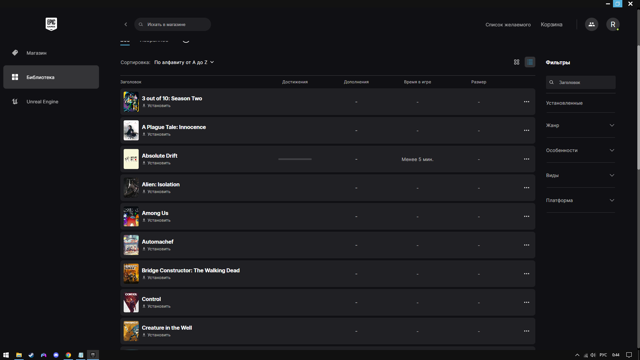The width and height of the screenshot is (640, 360).
Task: Open the Библиотека library section
Action: coord(51,77)
